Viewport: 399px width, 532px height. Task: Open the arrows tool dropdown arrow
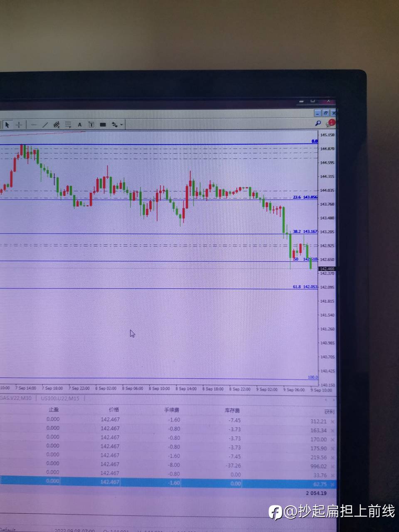click(x=121, y=125)
